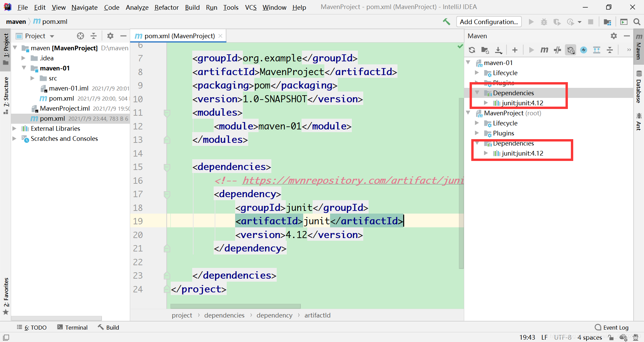Click Execute Maven Goal m icon
Viewport: 644px width, 342px height.
click(x=544, y=50)
